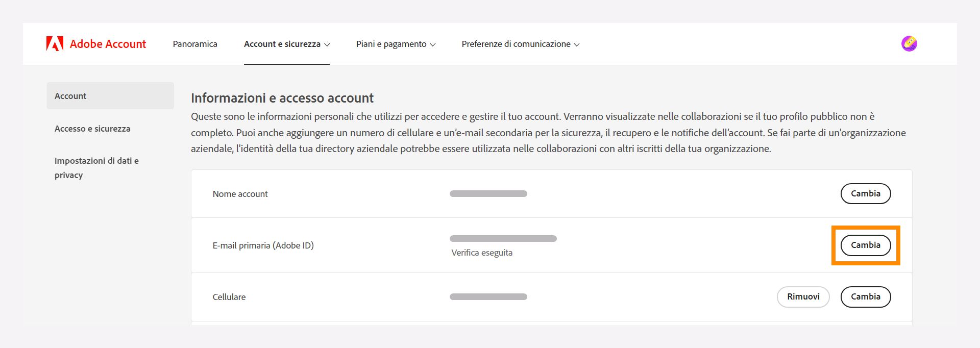Click the chevron beside Account e sicurezza
Image resolution: width=980 pixels, height=348 pixels.
(x=327, y=45)
